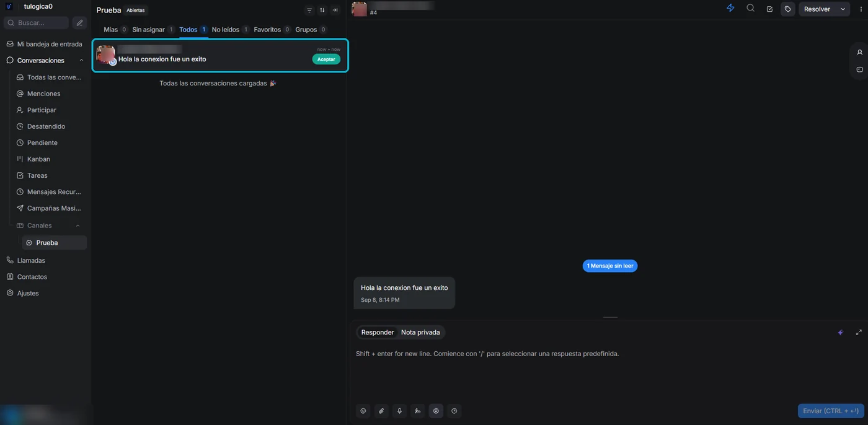Switch to the Sin asignar tab
This screenshot has width=868, height=425.
(x=154, y=30)
